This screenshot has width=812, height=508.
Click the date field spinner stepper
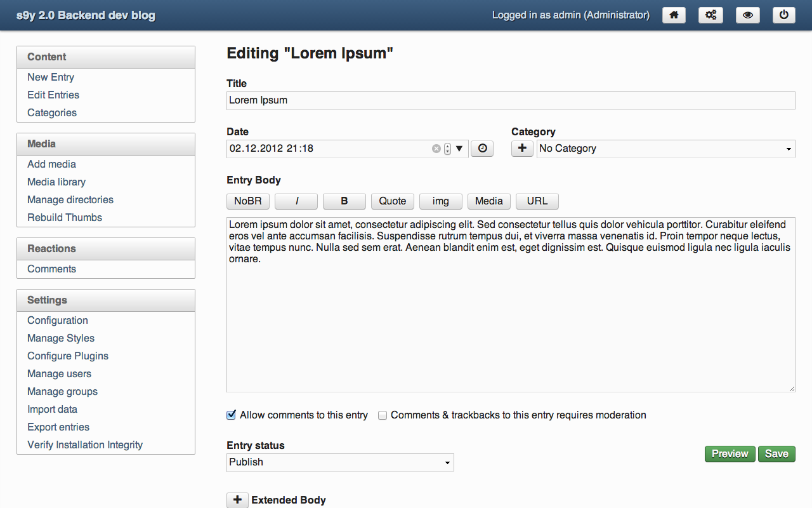(x=447, y=149)
